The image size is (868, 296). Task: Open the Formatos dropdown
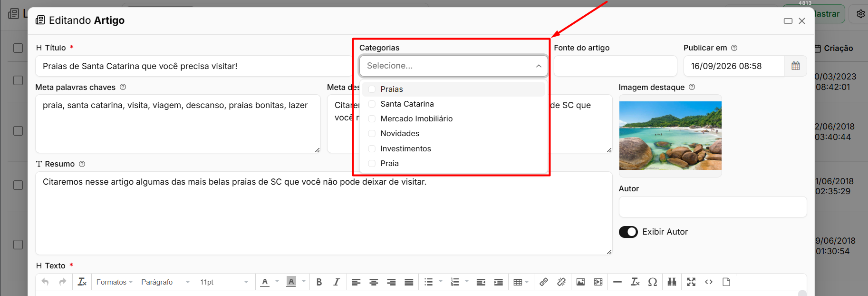[114, 282]
